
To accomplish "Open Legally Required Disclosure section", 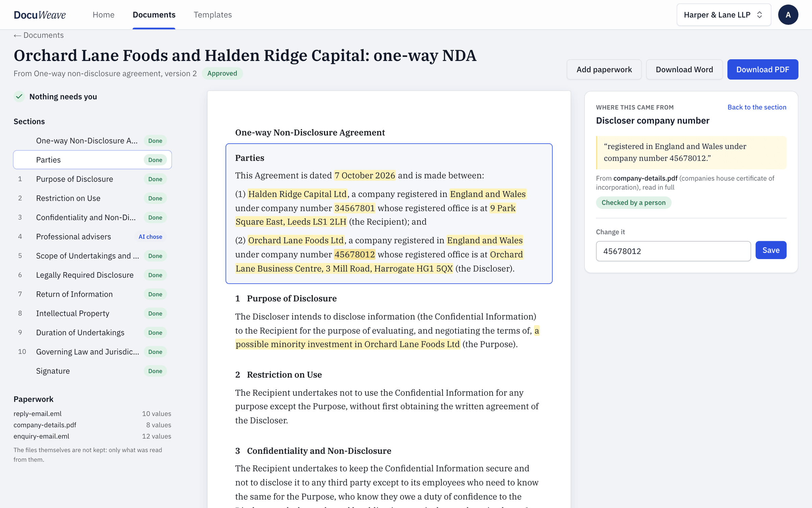I will [x=92, y=275].
